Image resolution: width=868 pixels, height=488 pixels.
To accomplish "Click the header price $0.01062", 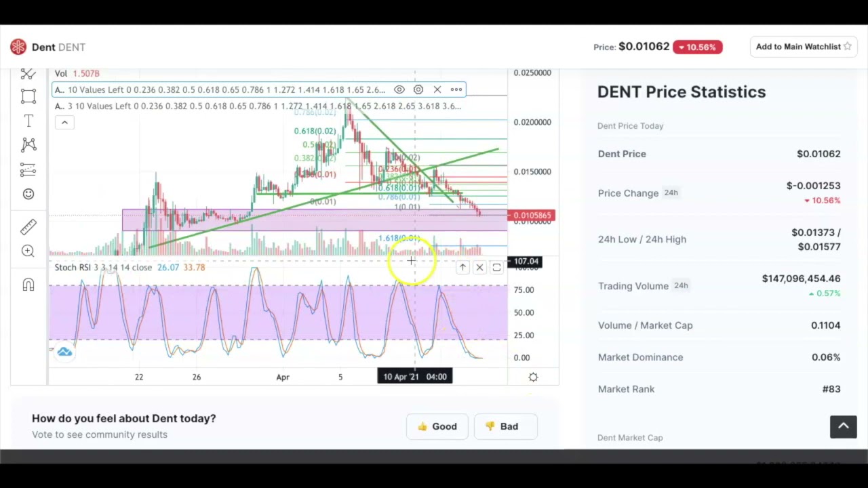I will 644,46.
